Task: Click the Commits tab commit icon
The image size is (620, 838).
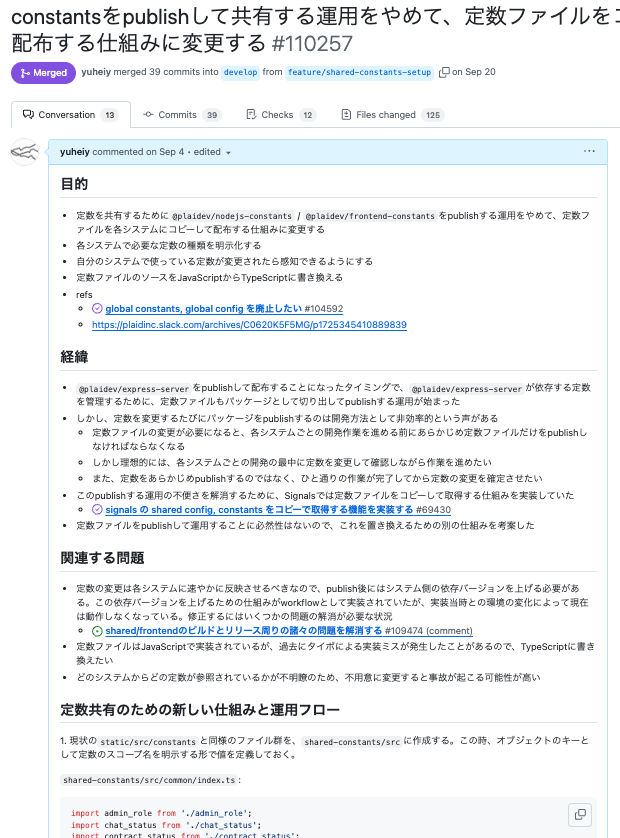Action: (149, 114)
